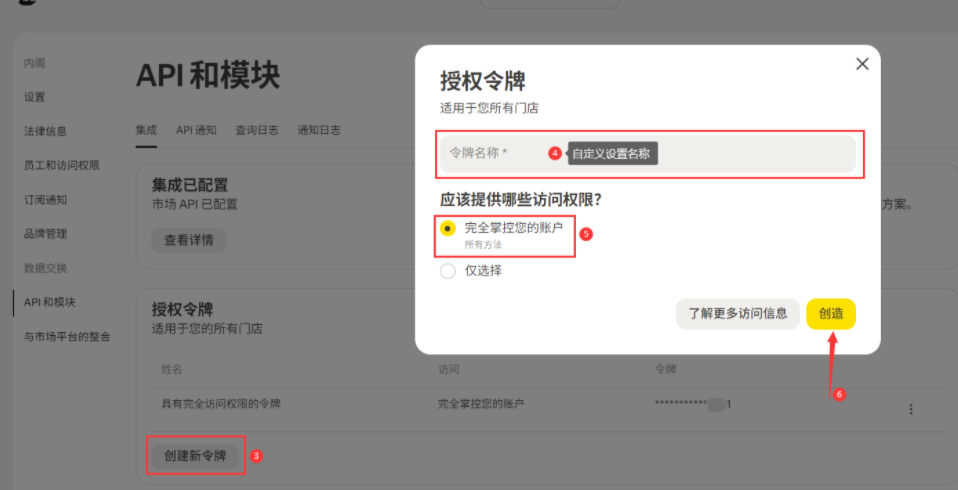Click 了解更多访问信息 button

738,314
